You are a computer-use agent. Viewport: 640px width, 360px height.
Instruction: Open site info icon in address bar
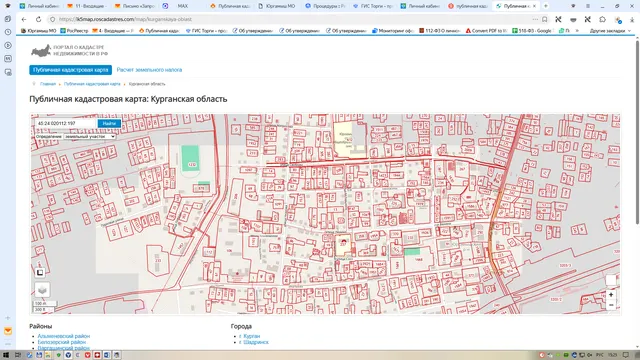point(53,19)
